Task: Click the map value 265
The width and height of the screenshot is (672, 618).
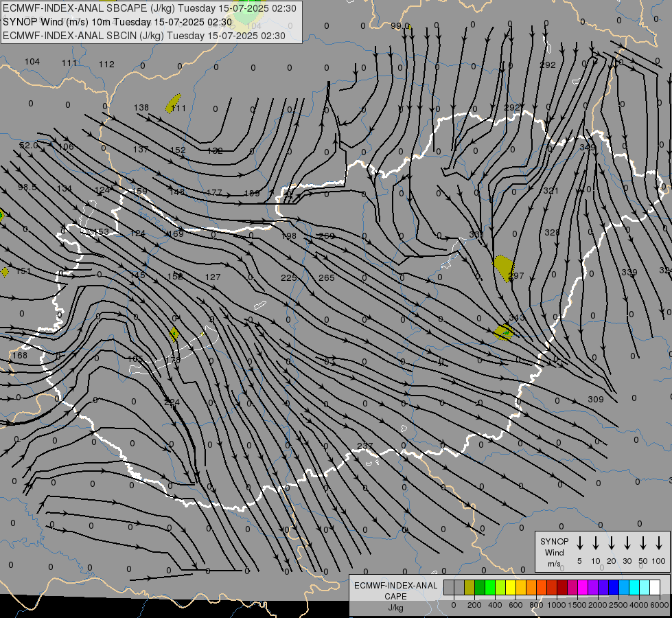Action: (327, 277)
